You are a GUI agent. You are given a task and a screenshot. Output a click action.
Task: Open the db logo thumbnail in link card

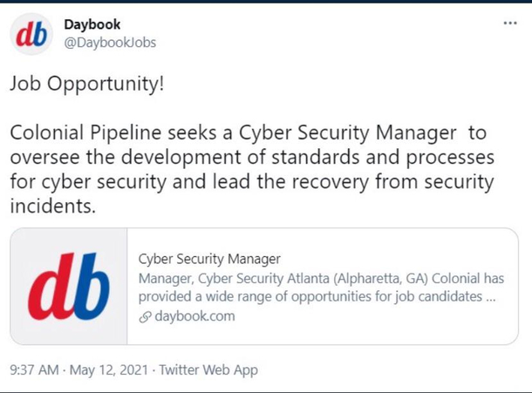click(69, 286)
